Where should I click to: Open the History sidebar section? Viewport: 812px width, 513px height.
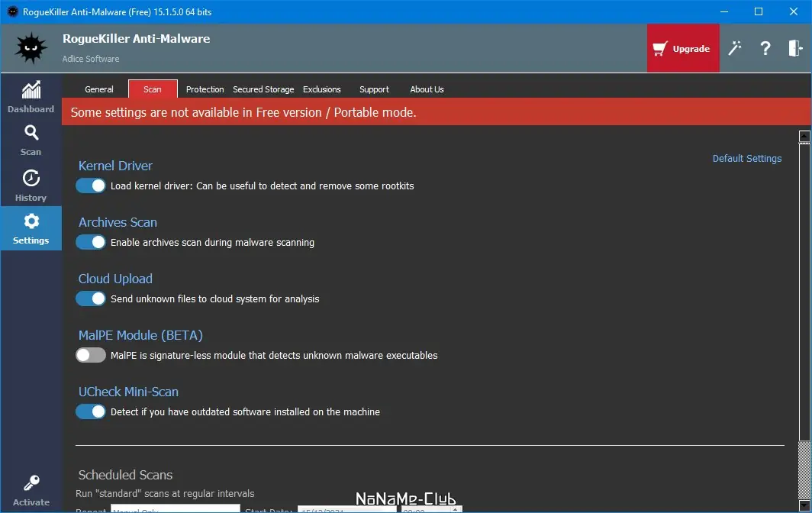pyautogui.click(x=31, y=185)
